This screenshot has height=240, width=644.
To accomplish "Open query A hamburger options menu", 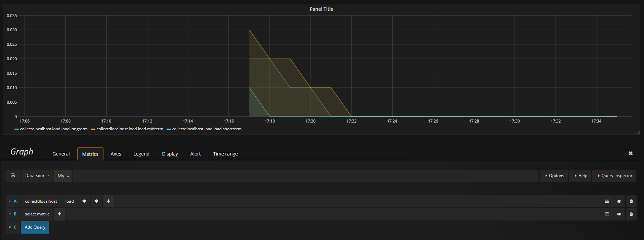I will 607,201.
